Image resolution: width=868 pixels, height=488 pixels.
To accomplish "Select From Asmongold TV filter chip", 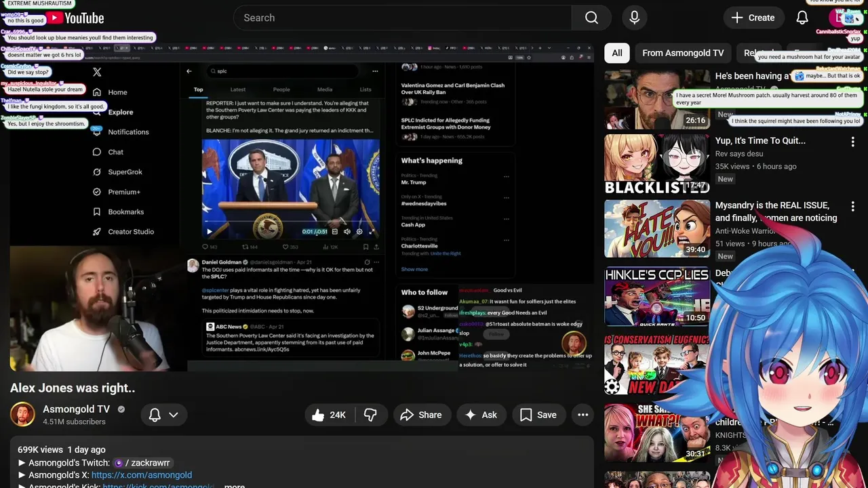I will tap(683, 53).
